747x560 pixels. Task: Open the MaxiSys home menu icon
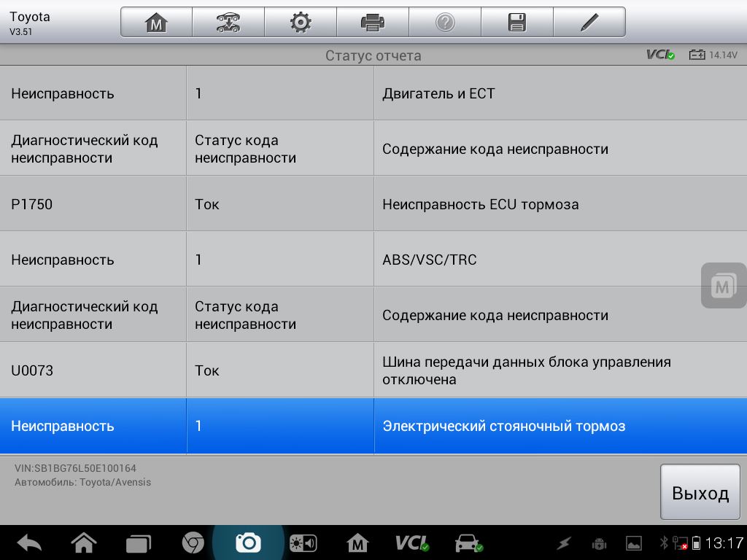click(156, 23)
